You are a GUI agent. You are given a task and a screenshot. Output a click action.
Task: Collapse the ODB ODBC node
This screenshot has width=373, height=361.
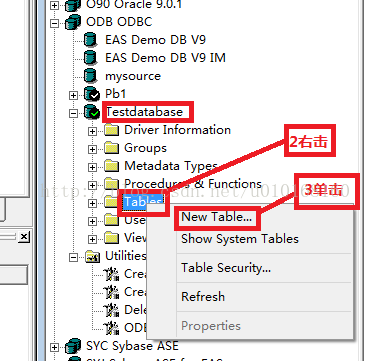pyautogui.click(x=54, y=24)
